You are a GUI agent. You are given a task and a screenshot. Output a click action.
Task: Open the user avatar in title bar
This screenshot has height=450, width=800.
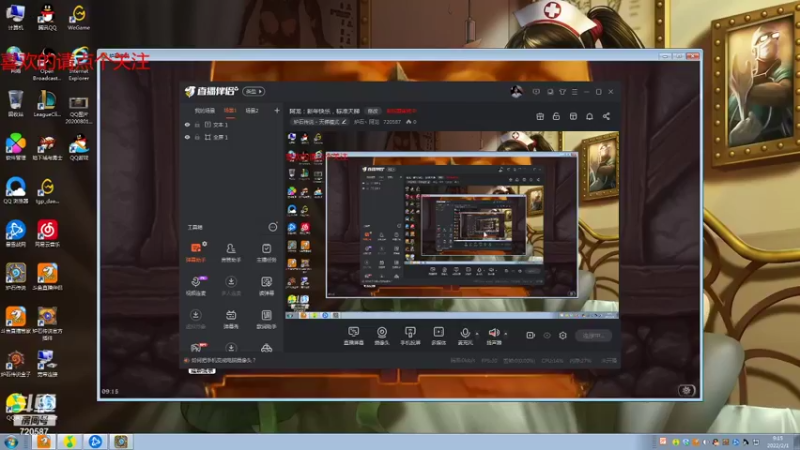pyautogui.click(x=516, y=92)
